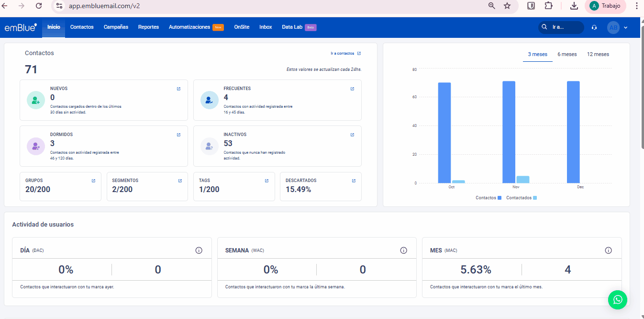
Task: Switch chart to 12 meses tab
Action: [x=598, y=54]
